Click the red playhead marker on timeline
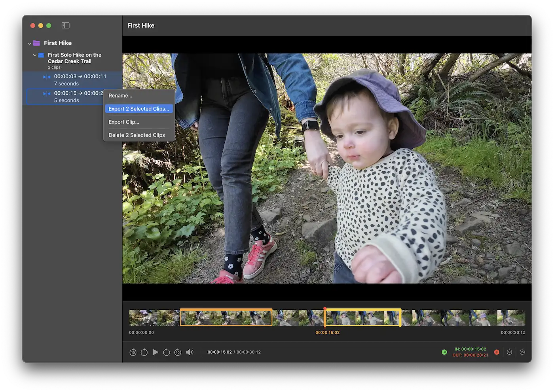 [x=325, y=309]
